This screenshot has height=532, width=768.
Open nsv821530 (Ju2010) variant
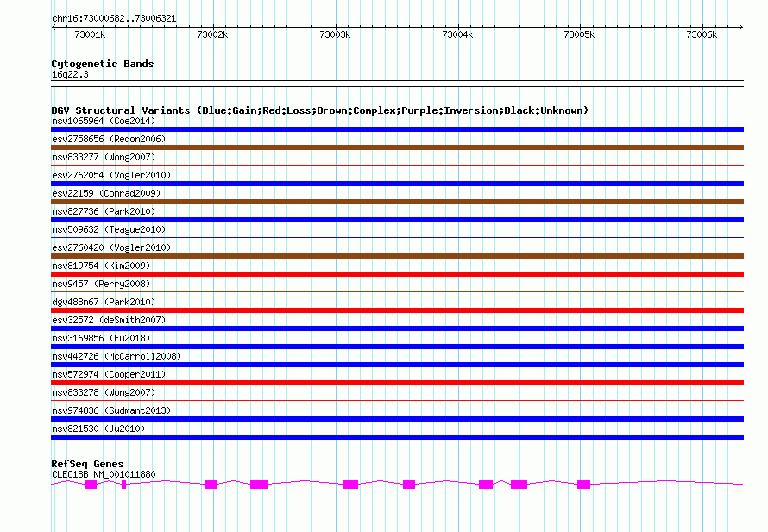(x=98, y=429)
